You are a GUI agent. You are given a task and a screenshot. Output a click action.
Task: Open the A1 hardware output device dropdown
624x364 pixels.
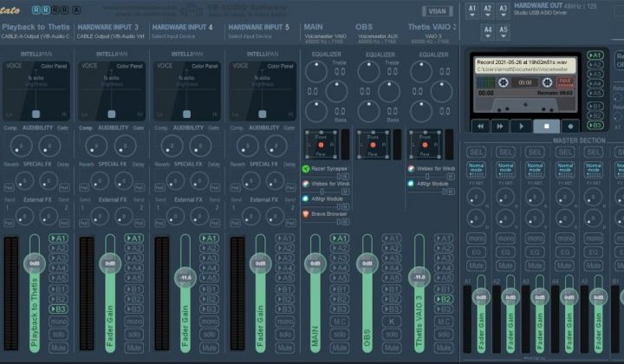472,10
